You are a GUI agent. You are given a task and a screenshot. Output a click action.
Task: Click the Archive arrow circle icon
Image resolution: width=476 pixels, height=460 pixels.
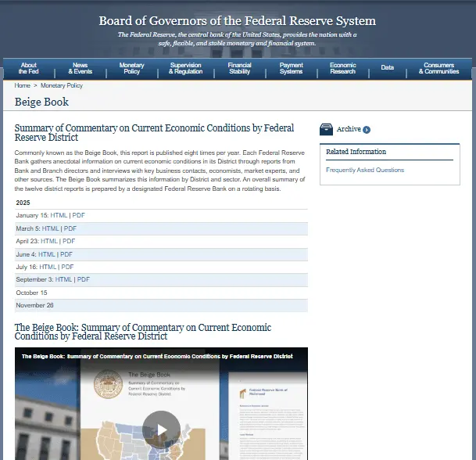click(x=367, y=130)
